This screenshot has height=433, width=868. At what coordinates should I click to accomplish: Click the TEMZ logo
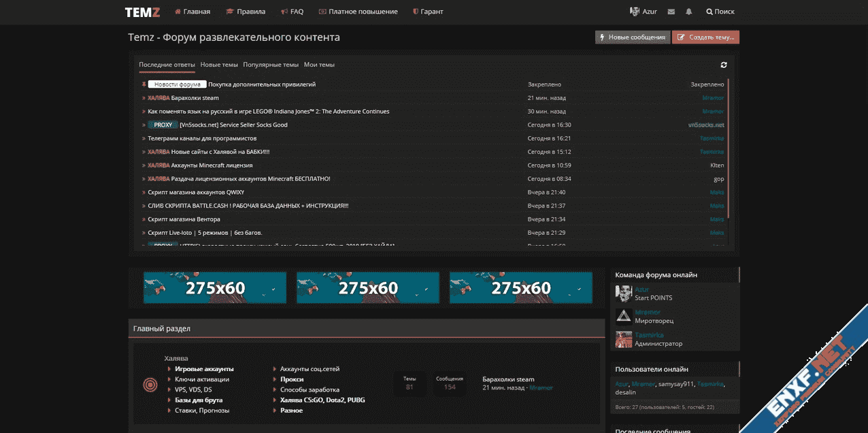[x=142, y=12]
